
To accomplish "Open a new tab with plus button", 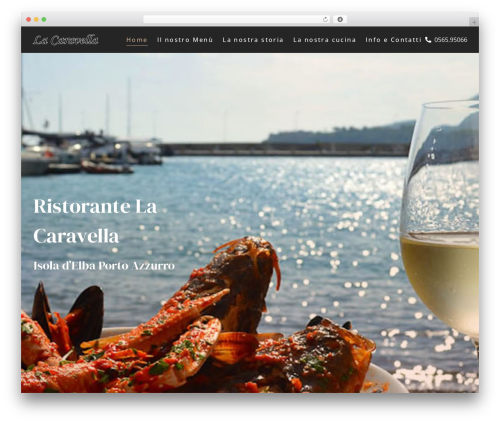I will click(474, 22).
